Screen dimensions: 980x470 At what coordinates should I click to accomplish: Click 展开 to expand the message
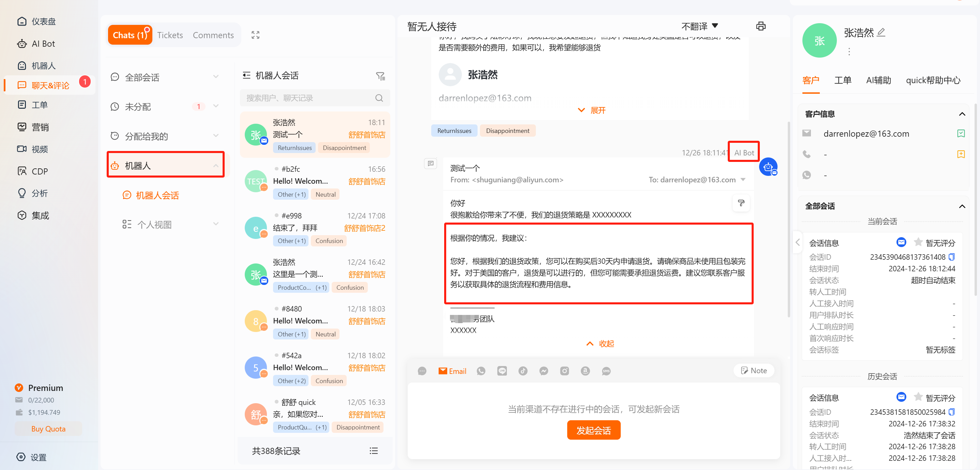(x=591, y=110)
